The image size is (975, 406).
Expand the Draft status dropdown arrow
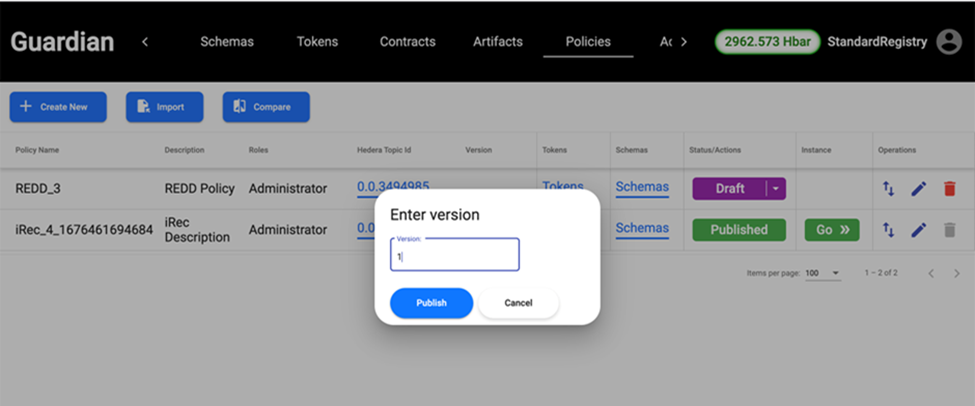776,188
